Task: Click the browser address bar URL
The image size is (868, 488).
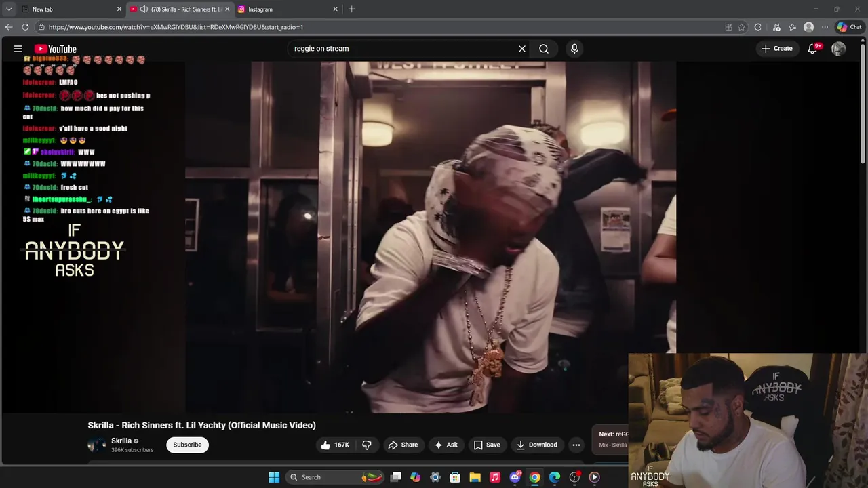Action: [x=176, y=27]
